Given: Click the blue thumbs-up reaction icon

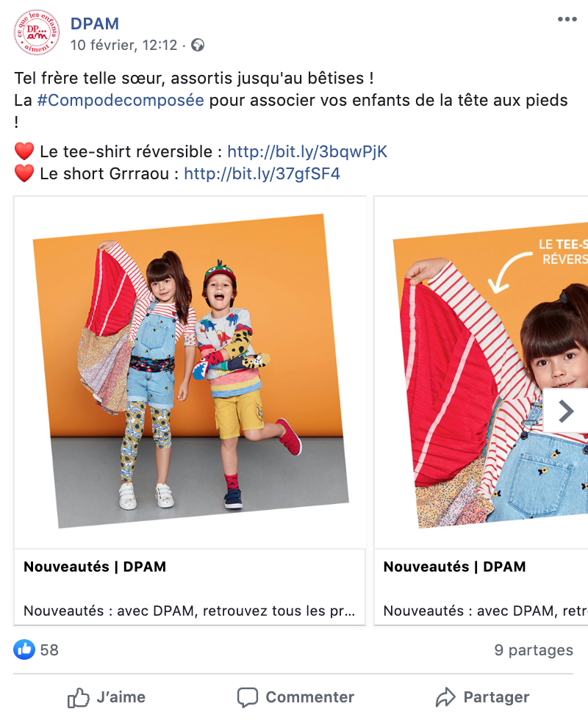Looking at the screenshot, I should tap(24, 649).
